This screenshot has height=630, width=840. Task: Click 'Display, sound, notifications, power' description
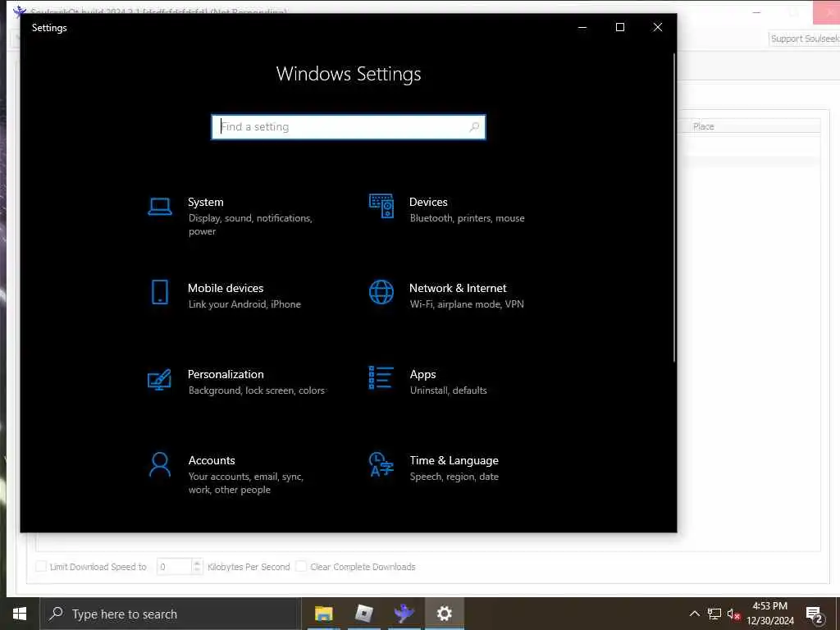(x=250, y=225)
